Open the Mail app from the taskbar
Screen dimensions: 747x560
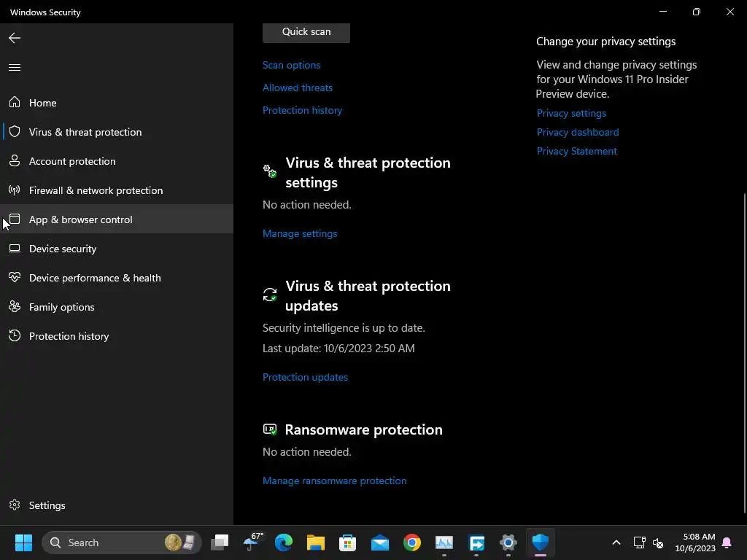pyautogui.click(x=379, y=542)
